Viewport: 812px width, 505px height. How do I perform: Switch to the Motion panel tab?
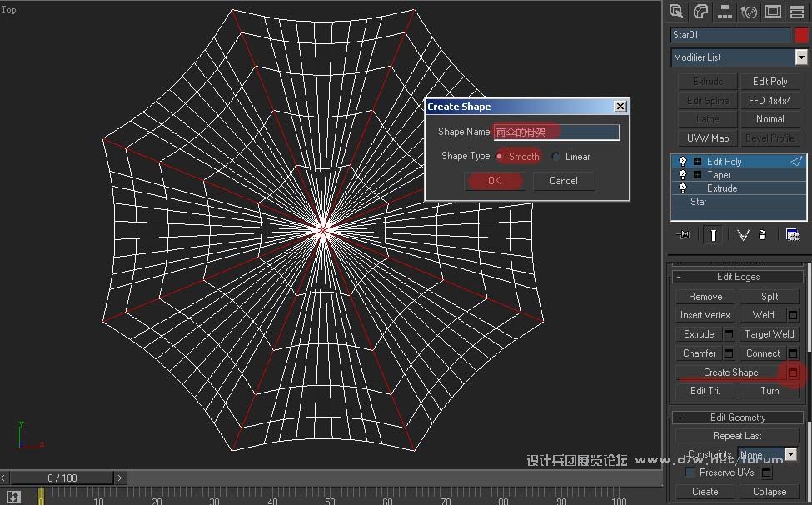749,12
